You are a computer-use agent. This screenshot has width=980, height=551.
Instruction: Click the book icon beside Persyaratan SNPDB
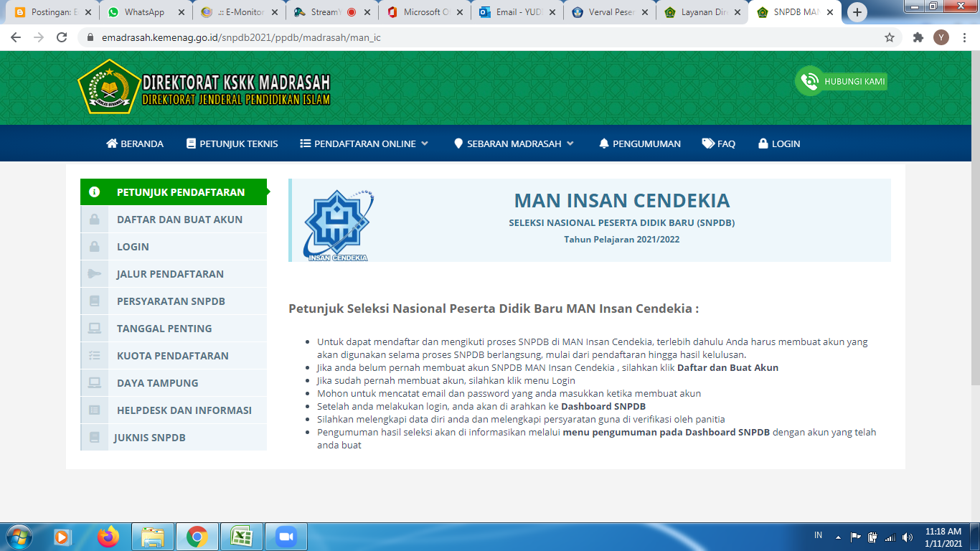pyautogui.click(x=94, y=301)
